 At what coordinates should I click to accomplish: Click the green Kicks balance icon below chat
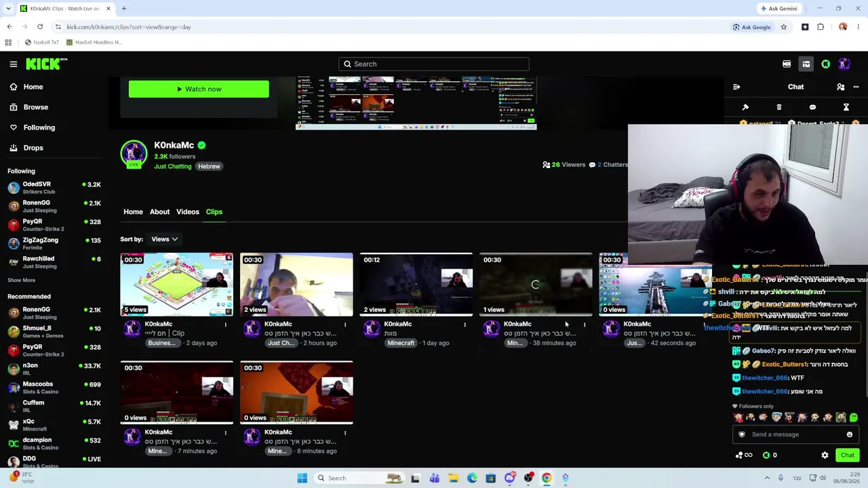[x=766, y=455]
